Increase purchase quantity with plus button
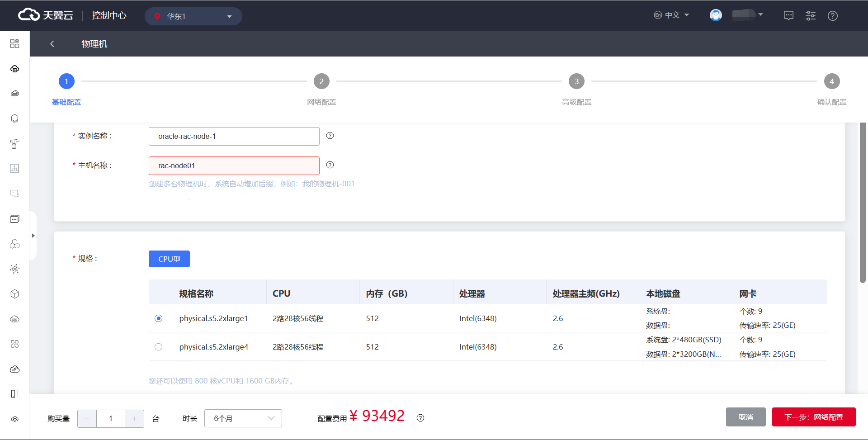Viewport: 868px width, 440px height. click(x=134, y=419)
